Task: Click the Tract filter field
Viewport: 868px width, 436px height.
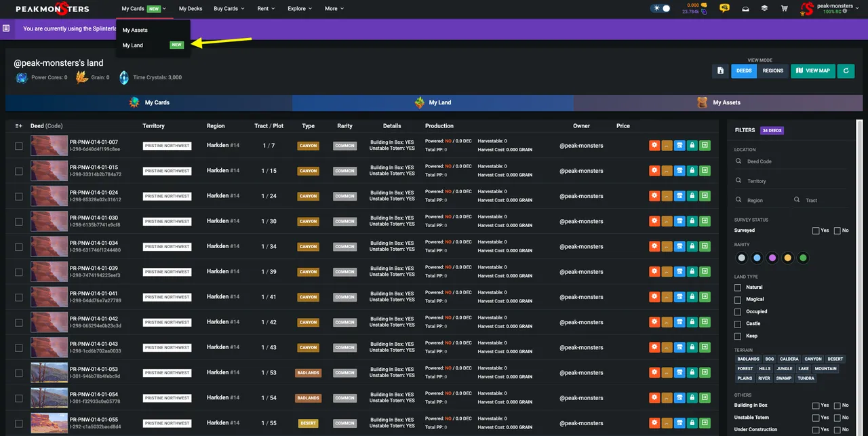Action: click(820, 201)
